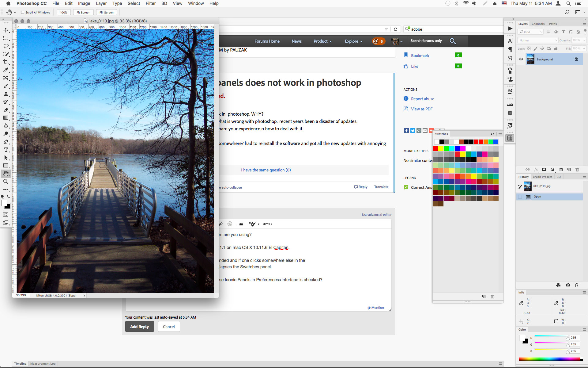Select the Quick Selection tool
Screen dimensions: 588x368
pyautogui.click(x=6, y=54)
